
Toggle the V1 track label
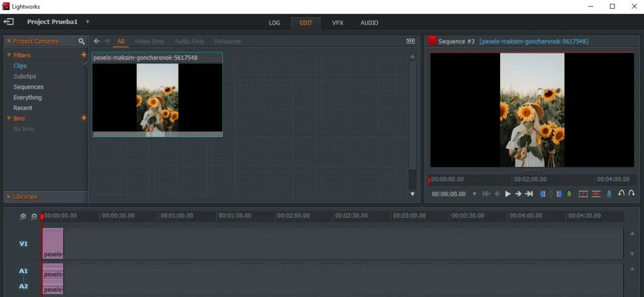24,244
